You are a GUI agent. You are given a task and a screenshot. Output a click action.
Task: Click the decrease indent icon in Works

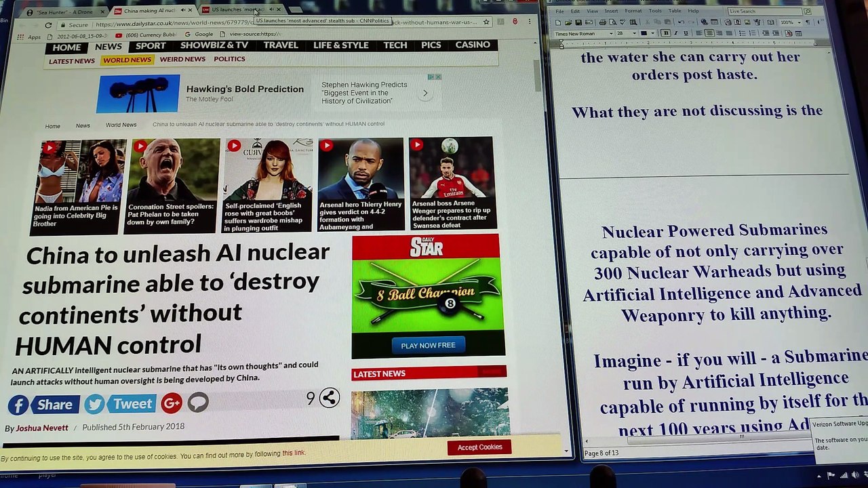766,33
